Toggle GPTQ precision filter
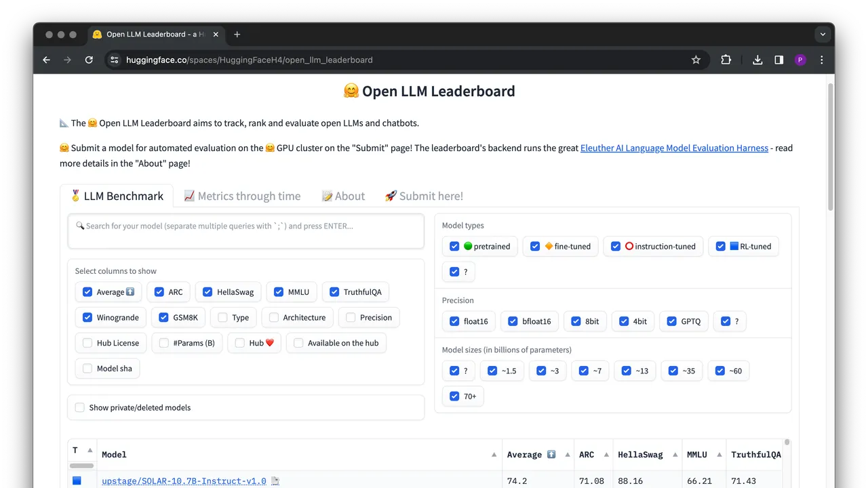The height and width of the screenshot is (488, 868). pyautogui.click(x=672, y=321)
